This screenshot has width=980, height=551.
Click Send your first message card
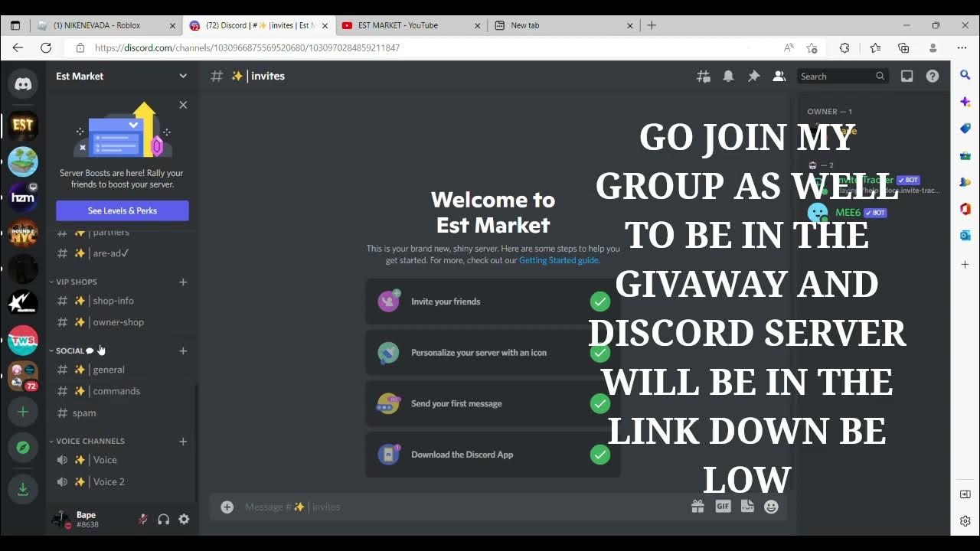coord(493,403)
